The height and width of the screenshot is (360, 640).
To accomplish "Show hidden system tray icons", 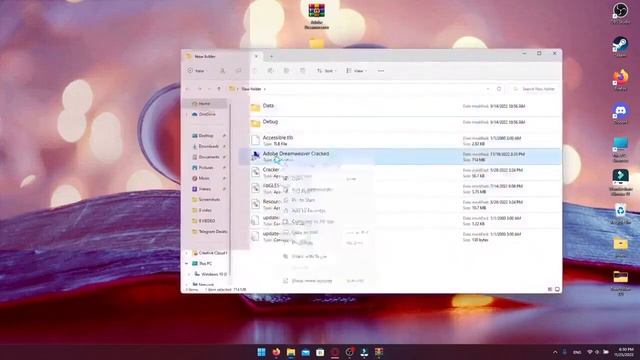I will 555,352.
